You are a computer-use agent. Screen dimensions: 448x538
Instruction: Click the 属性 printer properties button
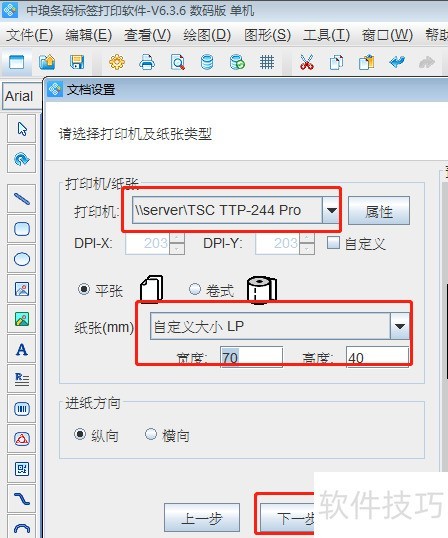(379, 211)
